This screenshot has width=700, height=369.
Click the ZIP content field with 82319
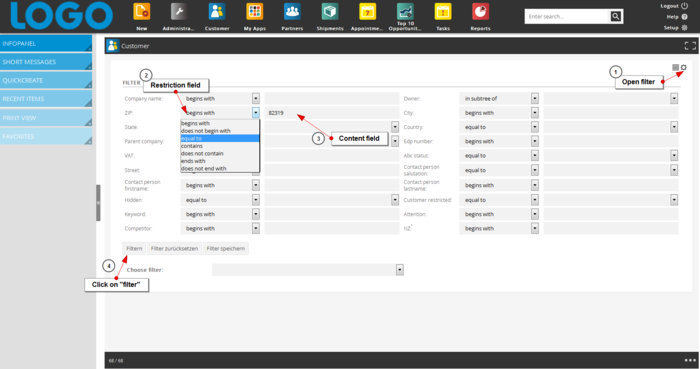pos(332,113)
